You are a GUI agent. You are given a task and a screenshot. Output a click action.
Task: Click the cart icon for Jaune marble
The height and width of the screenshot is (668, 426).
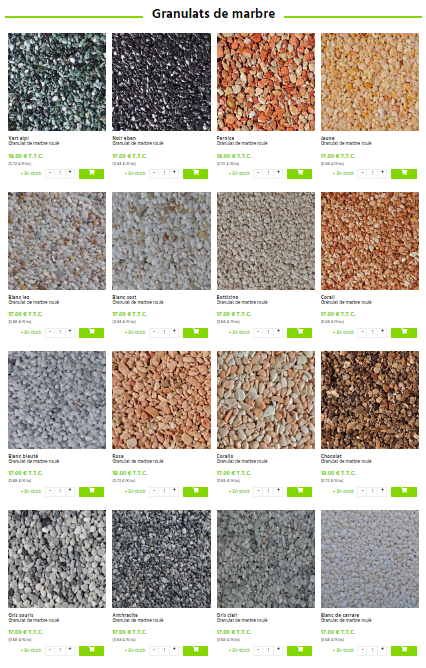pyautogui.click(x=403, y=173)
